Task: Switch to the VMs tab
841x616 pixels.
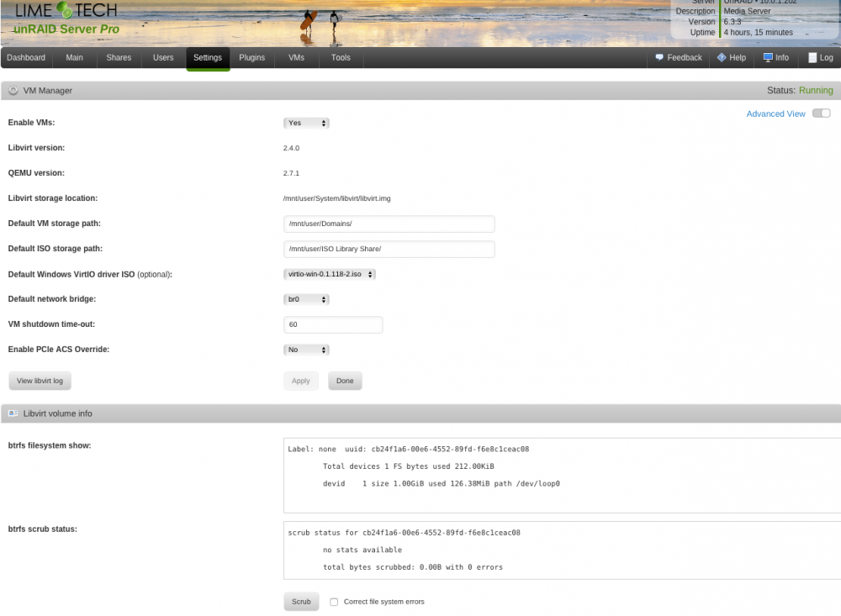Action: point(297,57)
